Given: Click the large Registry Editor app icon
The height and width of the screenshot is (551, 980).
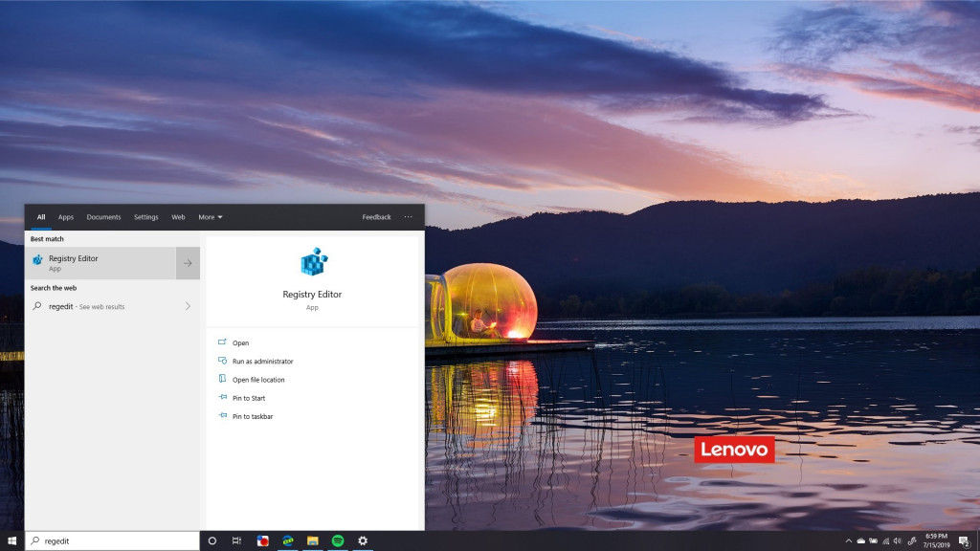Looking at the screenshot, I should pyautogui.click(x=312, y=259).
